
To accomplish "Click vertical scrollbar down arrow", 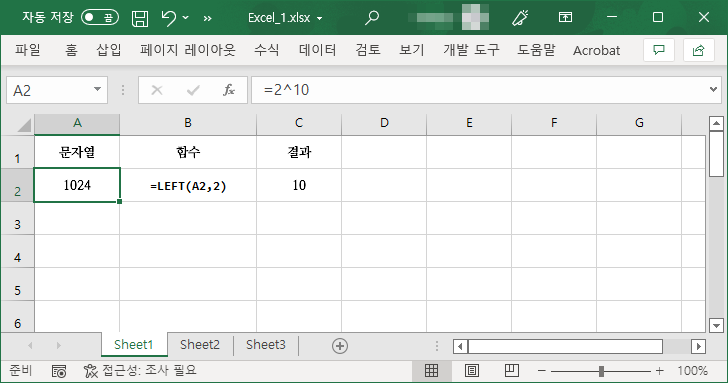I will pyautogui.click(x=716, y=325).
